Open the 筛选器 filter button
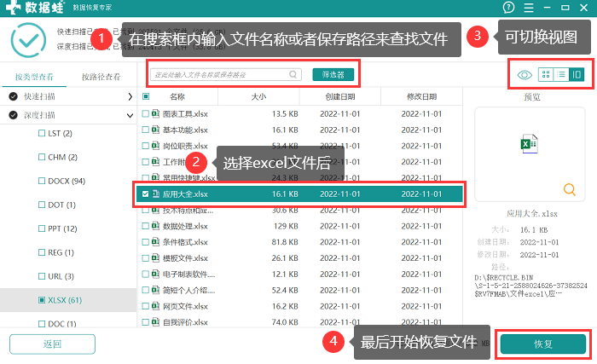The width and height of the screenshot is (597, 364). 333,74
